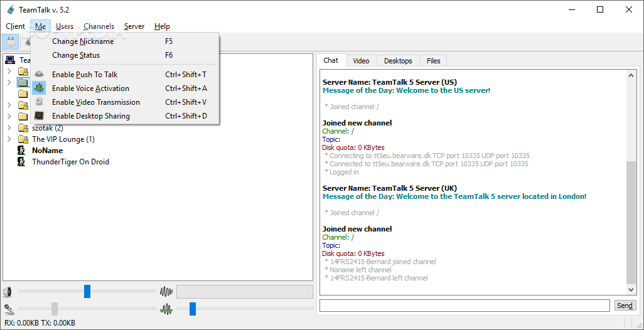Expand the highlighted selected folder node
The width and height of the screenshot is (644, 330).
[x=9, y=83]
